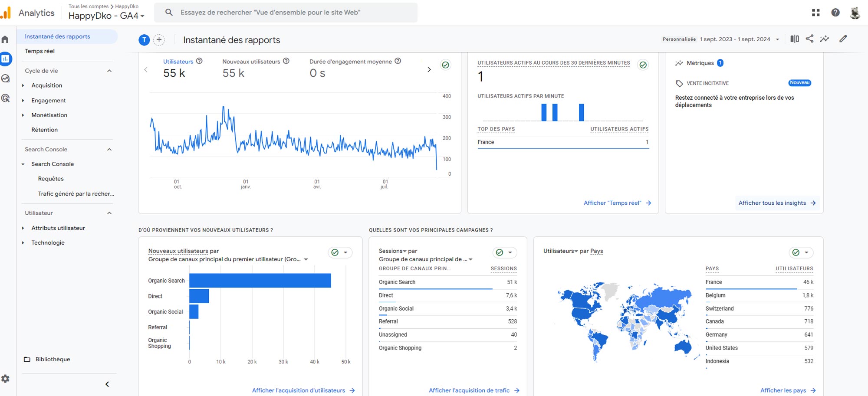Open the Reports icon in left rail

[x=6, y=59]
